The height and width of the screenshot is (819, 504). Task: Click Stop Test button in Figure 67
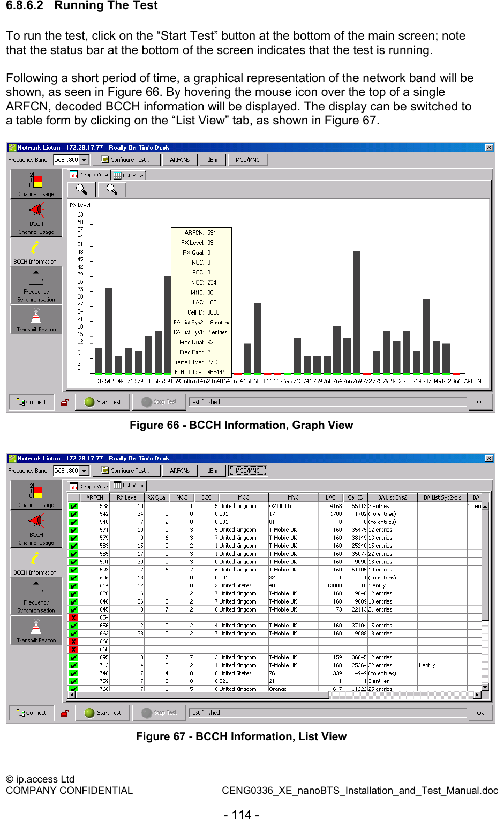[159, 713]
